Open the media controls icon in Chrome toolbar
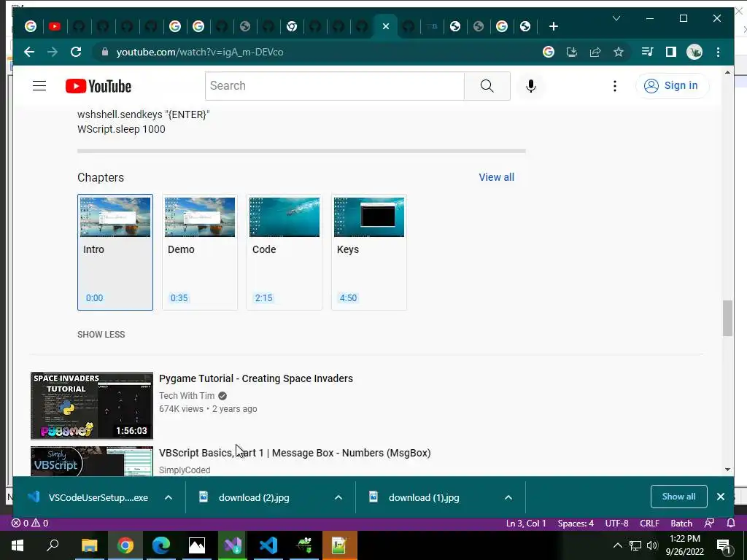 coord(647,52)
